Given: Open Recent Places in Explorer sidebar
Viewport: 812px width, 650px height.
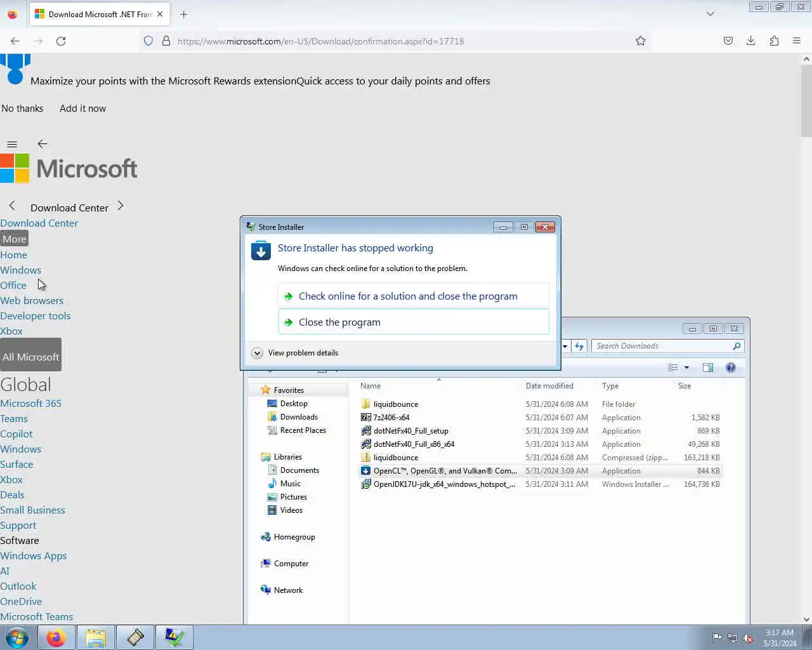Looking at the screenshot, I should 303,430.
